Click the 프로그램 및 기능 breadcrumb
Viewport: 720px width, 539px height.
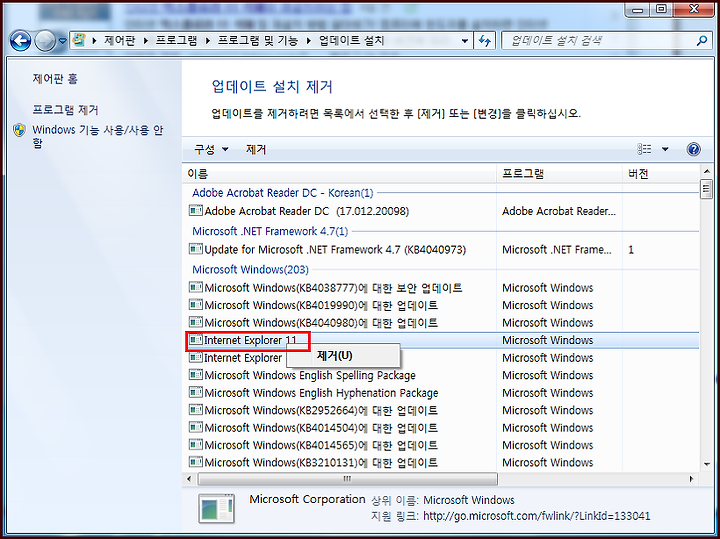coord(258,40)
